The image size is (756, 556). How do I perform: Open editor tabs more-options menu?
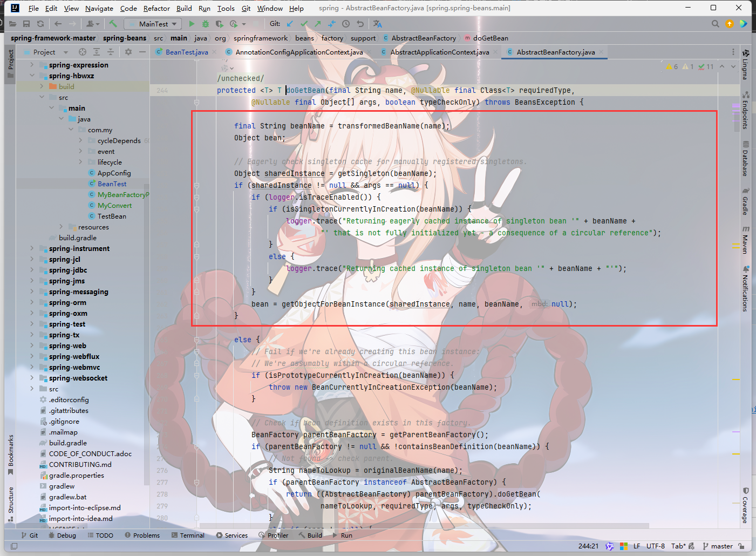point(733,52)
